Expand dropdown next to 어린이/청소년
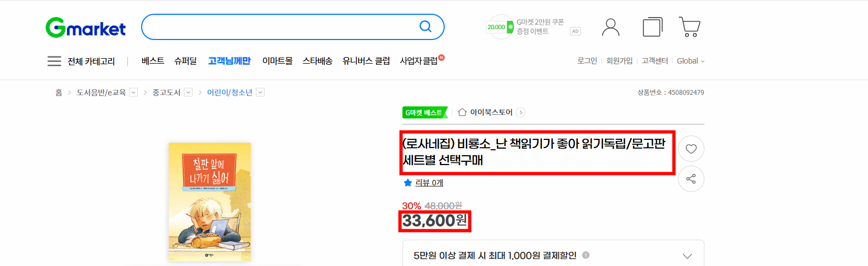This screenshot has height=266, width=868. click(x=261, y=92)
